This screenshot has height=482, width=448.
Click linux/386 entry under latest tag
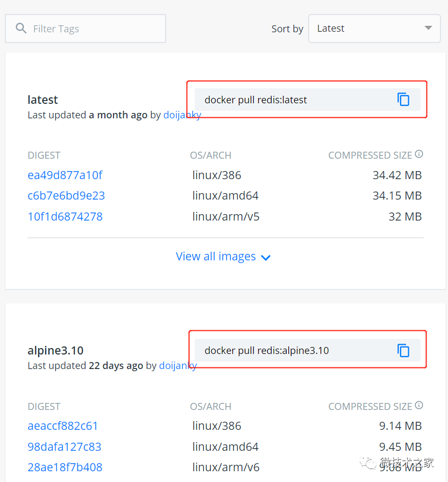point(217,175)
